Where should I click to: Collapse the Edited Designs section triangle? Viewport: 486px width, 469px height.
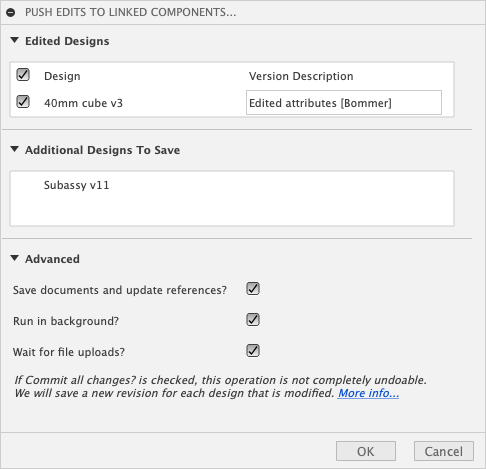pyautogui.click(x=14, y=40)
